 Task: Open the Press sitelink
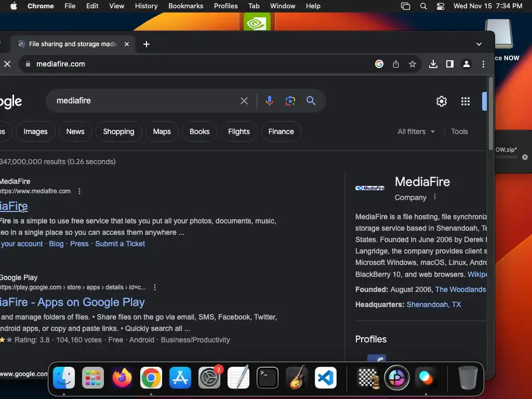pos(79,244)
